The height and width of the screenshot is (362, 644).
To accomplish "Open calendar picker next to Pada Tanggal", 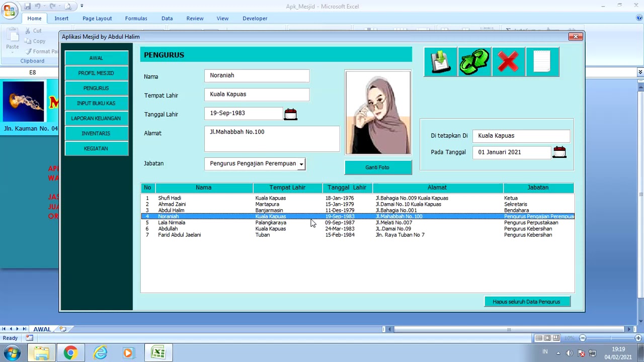I will 559,152.
